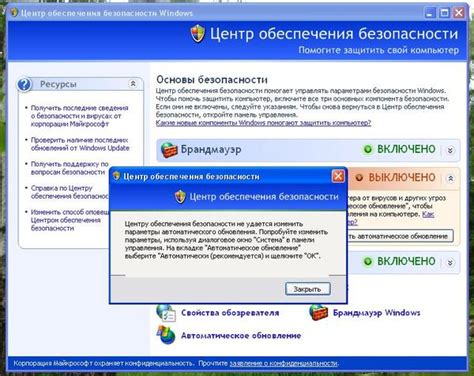Open the Брандмауэр Windows icon at bottom
474x376 pixels.
point(318,312)
